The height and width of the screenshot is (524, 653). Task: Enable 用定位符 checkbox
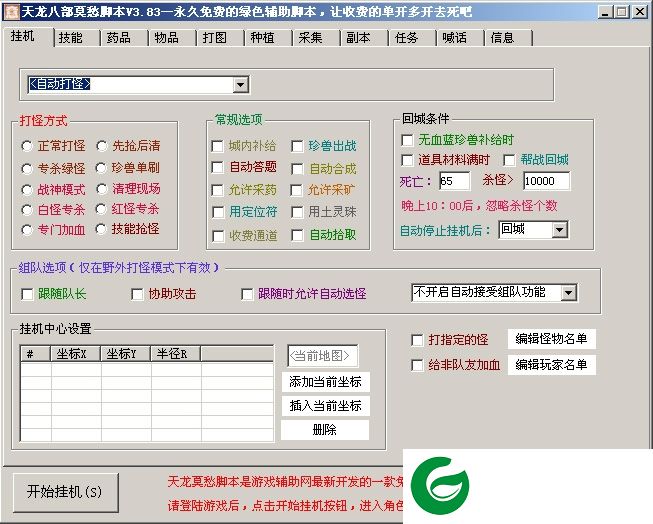point(217,212)
